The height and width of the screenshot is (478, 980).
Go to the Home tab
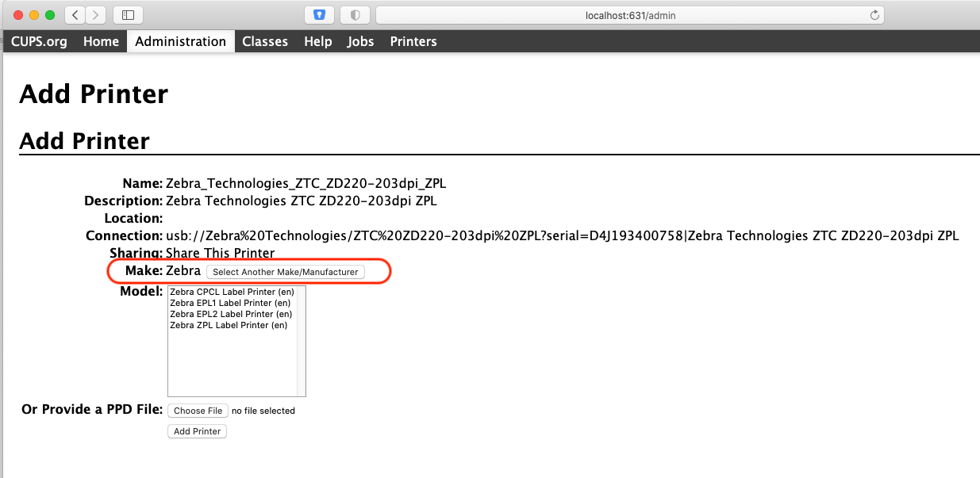point(101,41)
